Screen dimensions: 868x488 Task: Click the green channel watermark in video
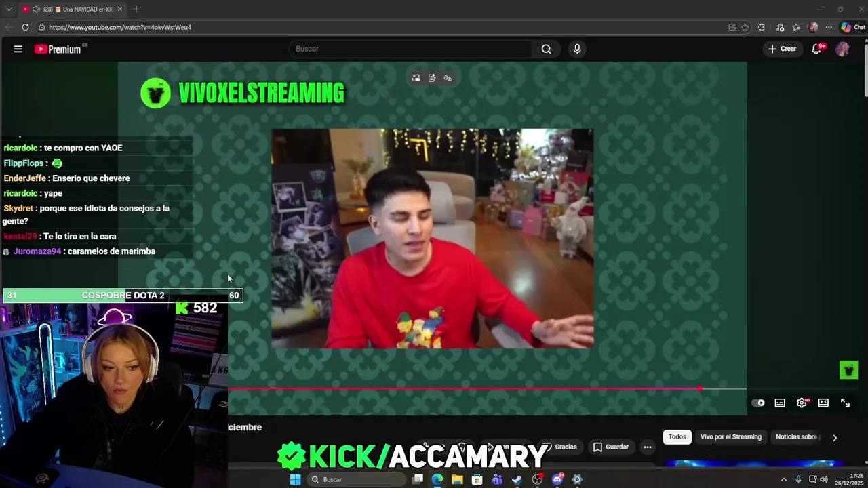(848, 370)
